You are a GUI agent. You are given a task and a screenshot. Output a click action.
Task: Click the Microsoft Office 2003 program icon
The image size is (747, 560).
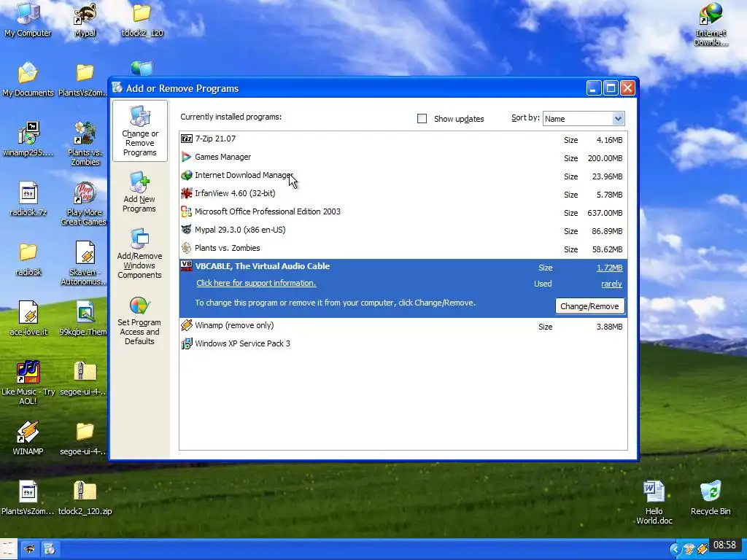(186, 211)
